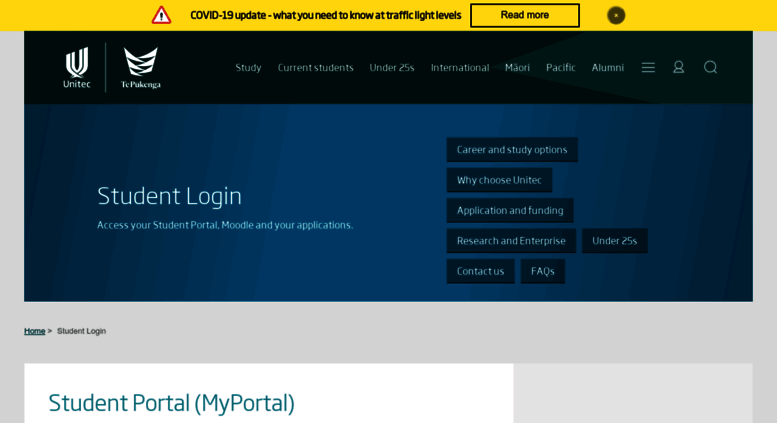Click the warning triangle icon in the banner
The width and height of the screenshot is (777, 423).
click(x=161, y=15)
